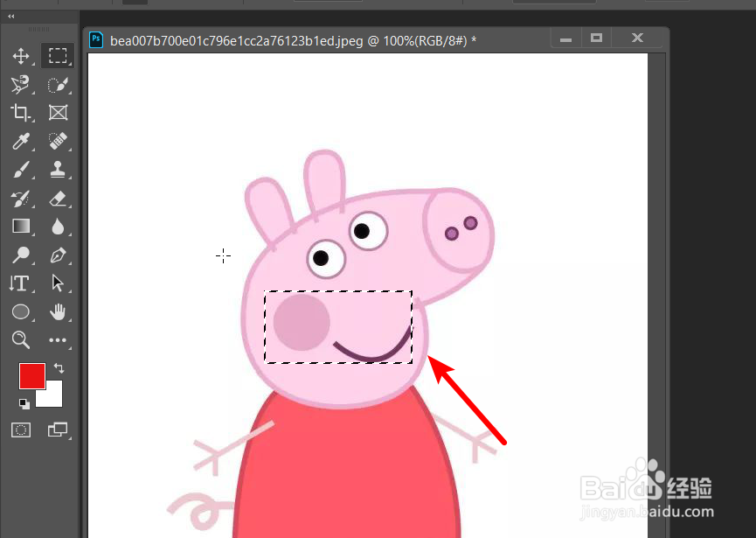Select the Crop tool
Screen dimensions: 756x538
[20, 113]
